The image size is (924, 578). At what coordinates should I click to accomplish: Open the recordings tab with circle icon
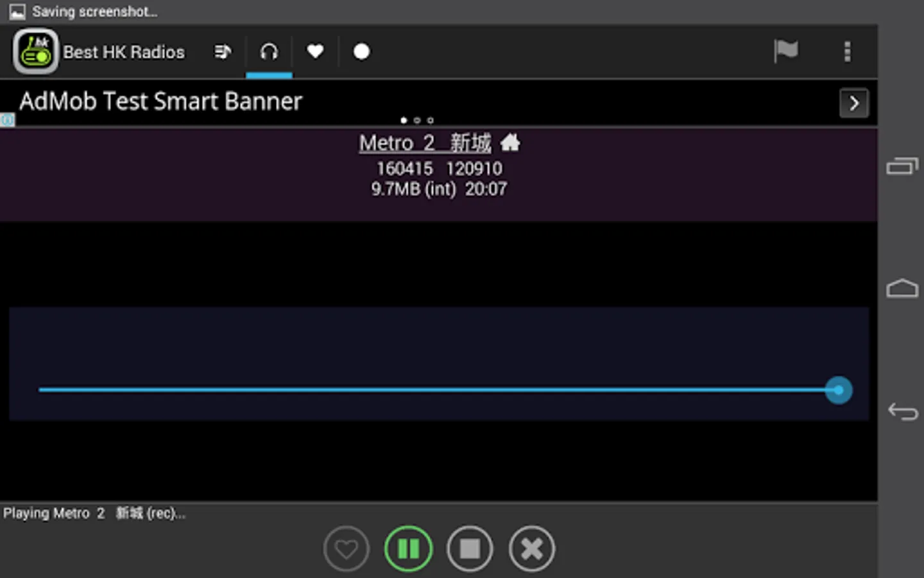pos(361,51)
